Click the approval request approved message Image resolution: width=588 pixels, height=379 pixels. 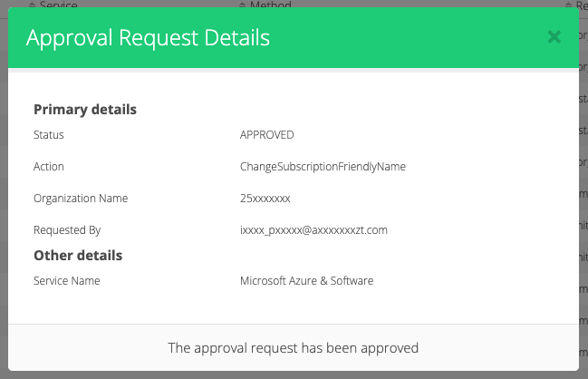[294, 347]
